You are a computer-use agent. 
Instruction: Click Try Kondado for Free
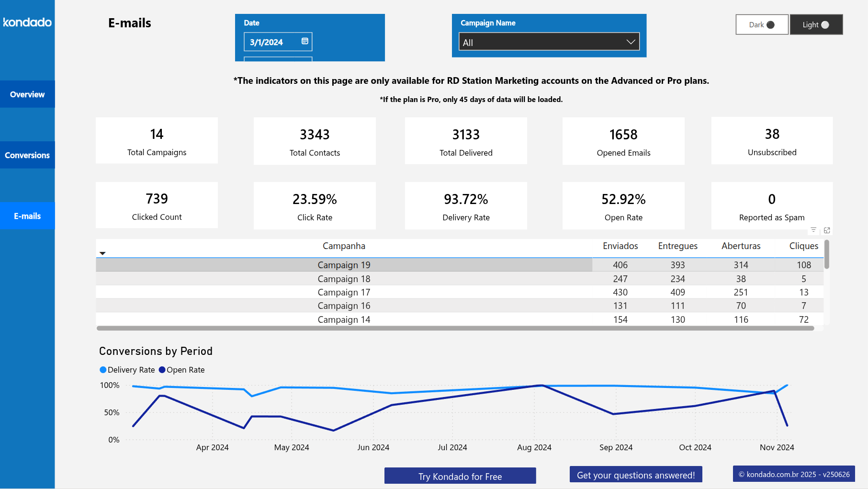click(x=460, y=476)
